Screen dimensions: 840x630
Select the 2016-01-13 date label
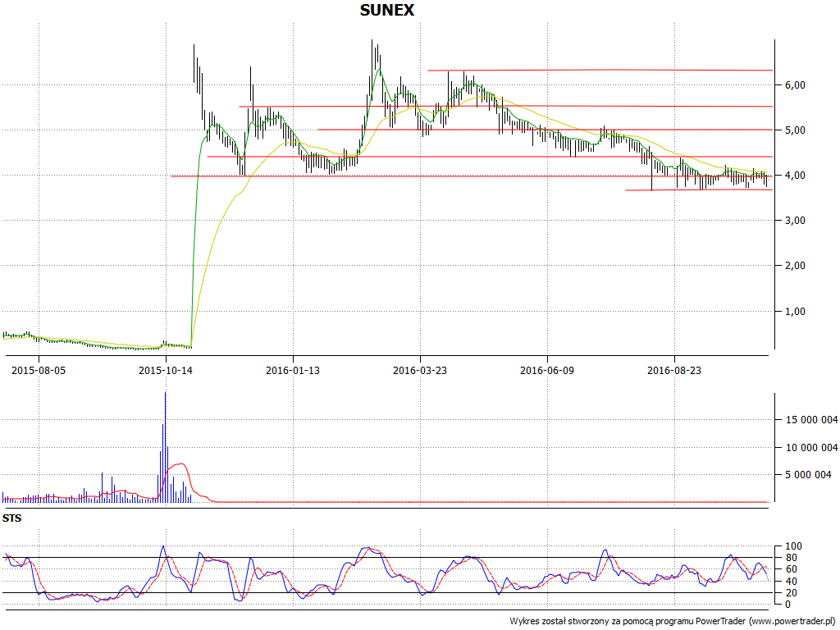pos(293,370)
